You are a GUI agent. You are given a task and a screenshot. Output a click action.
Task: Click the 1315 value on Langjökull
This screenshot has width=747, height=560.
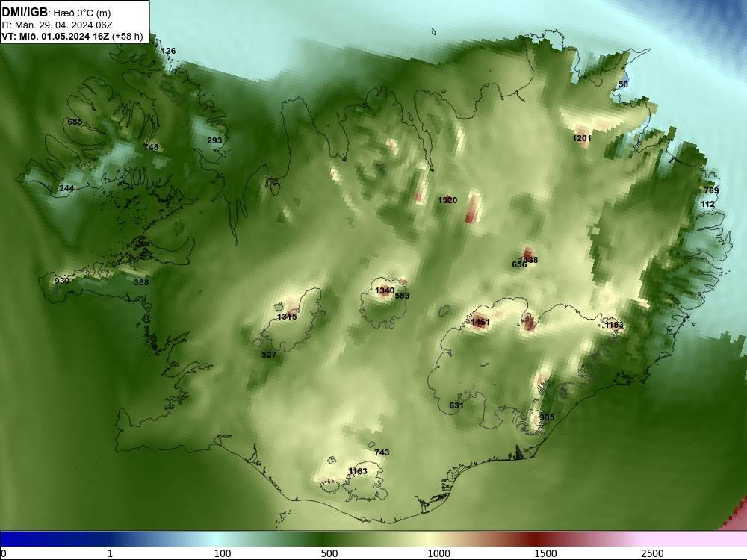[x=287, y=317]
